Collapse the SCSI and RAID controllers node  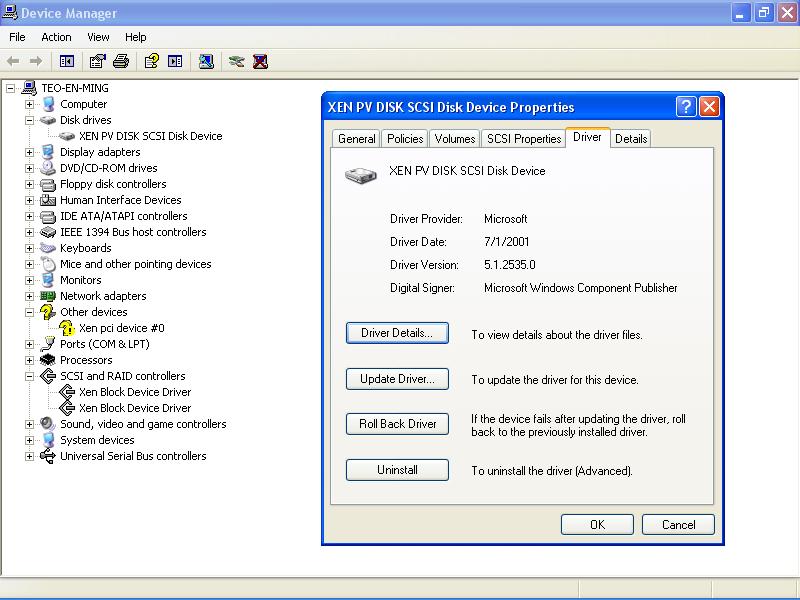pos(29,376)
